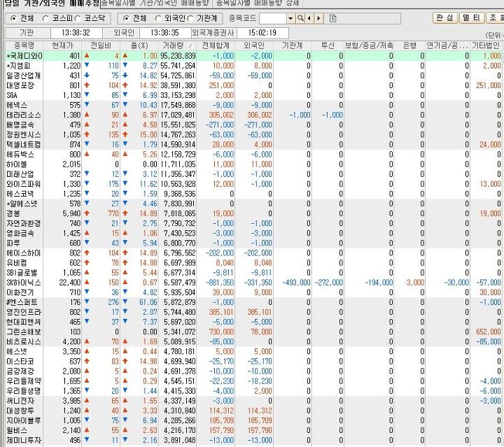Click 대영포장 volume value 38,591,380

point(178,85)
